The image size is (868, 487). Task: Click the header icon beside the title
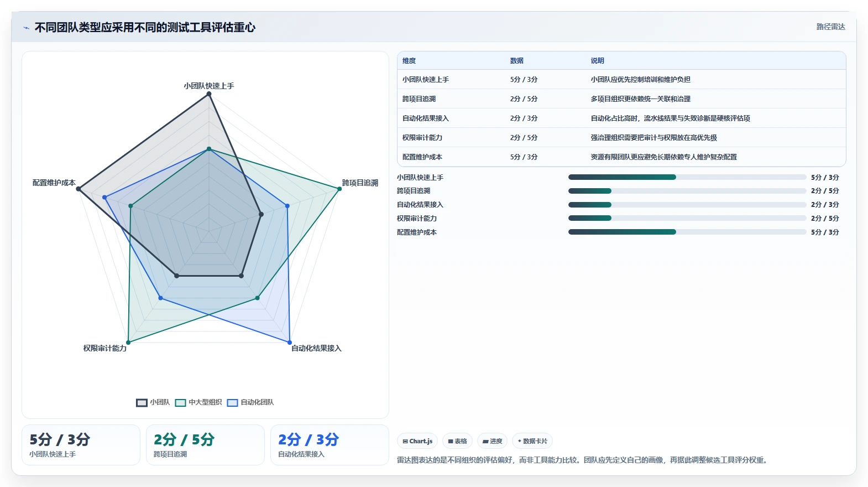[26, 28]
